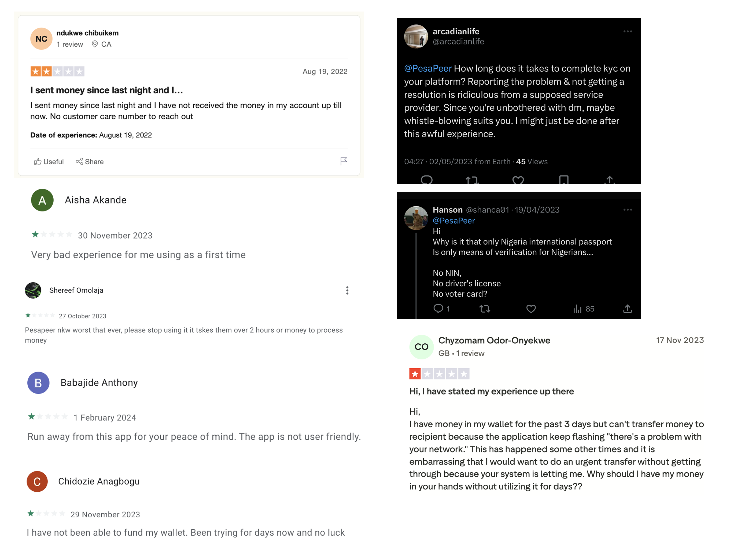Open three-dot menu on arcadianlife tweet
Viewport: 756px width, 557px height.
pos(627,31)
